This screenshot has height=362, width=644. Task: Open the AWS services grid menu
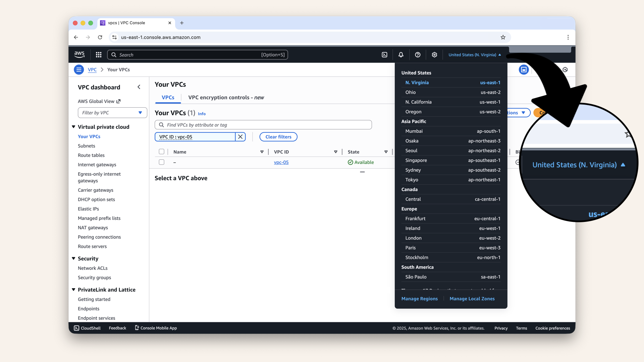98,54
